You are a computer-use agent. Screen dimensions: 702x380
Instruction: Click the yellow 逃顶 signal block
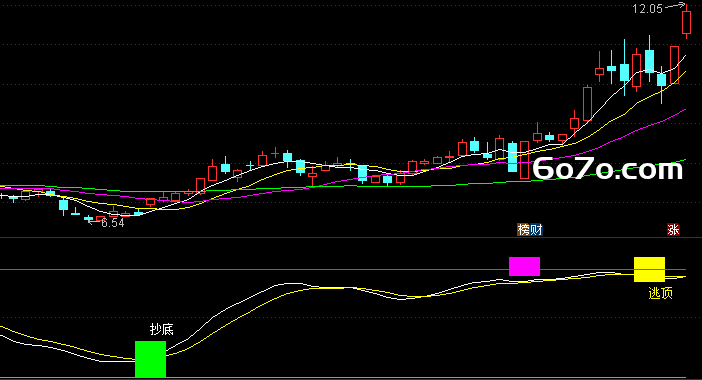coord(649,269)
